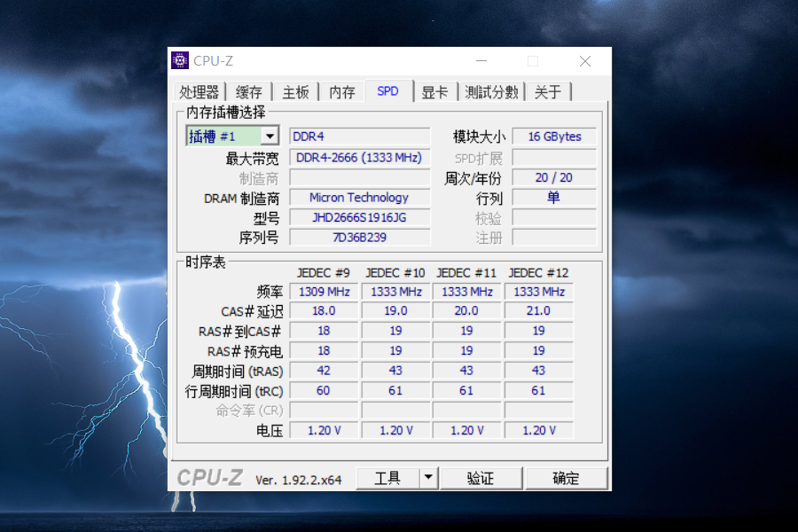Image resolution: width=798 pixels, height=532 pixels.
Task: Click the 1309 MHz frequency cell
Action: pyautogui.click(x=324, y=292)
